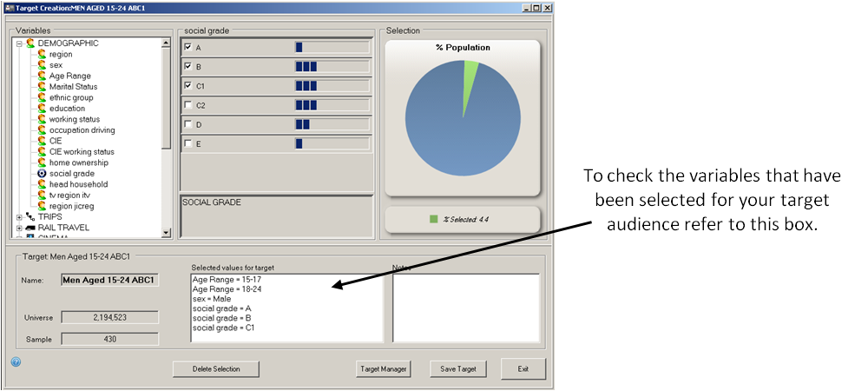This screenshot has width=868, height=391.
Task: Click the selected social grade variable icon
Action: click(41, 174)
